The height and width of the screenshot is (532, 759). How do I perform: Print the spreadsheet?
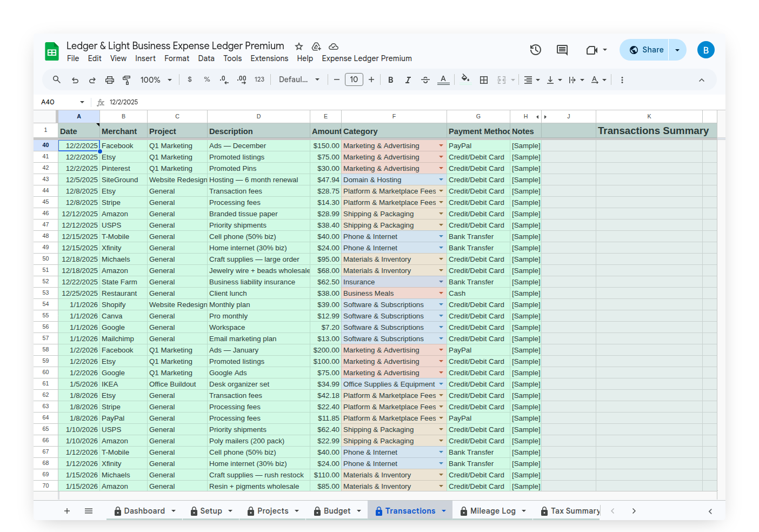pyautogui.click(x=110, y=79)
